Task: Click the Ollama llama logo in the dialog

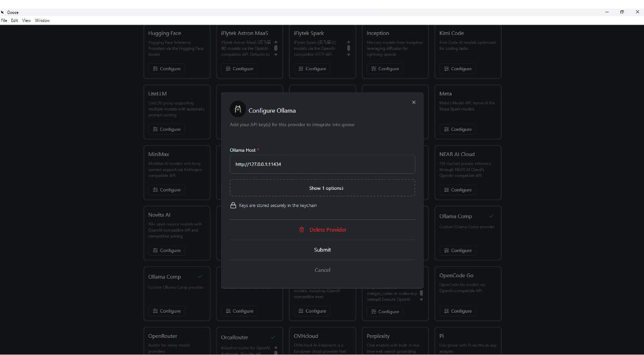Action: coord(238,109)
